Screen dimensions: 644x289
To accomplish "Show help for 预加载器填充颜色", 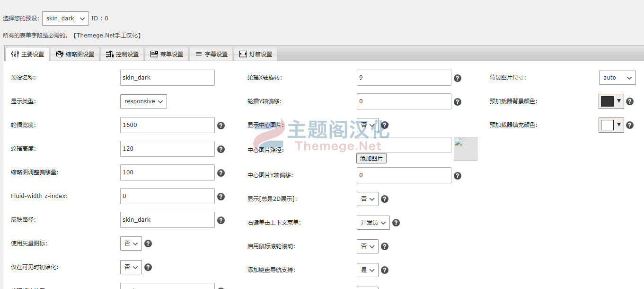I will point(629,125).
